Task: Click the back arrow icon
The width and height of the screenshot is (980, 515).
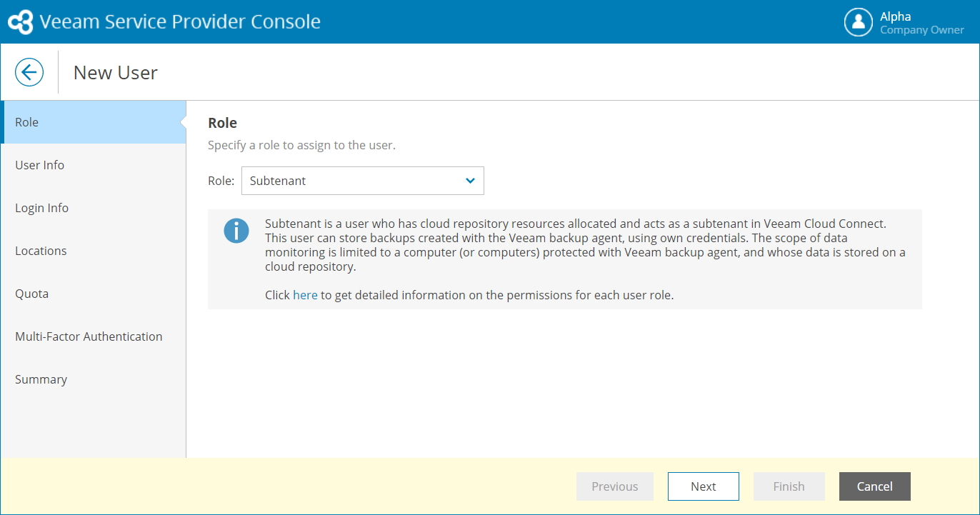Action: (x=29, y=72)
